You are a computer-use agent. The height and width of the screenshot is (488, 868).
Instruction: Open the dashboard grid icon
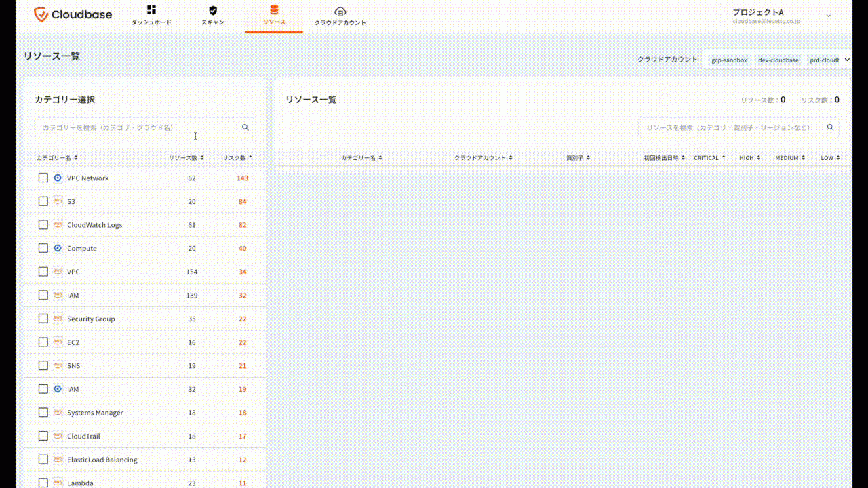coord(151,10)
